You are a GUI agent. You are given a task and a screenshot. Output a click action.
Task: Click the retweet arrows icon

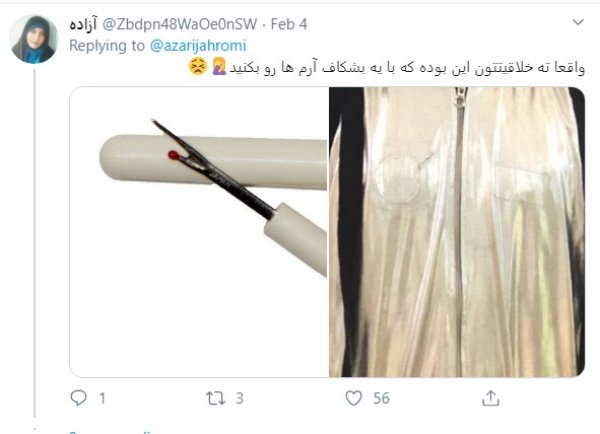pyautogui.click(x=215, y=398)
